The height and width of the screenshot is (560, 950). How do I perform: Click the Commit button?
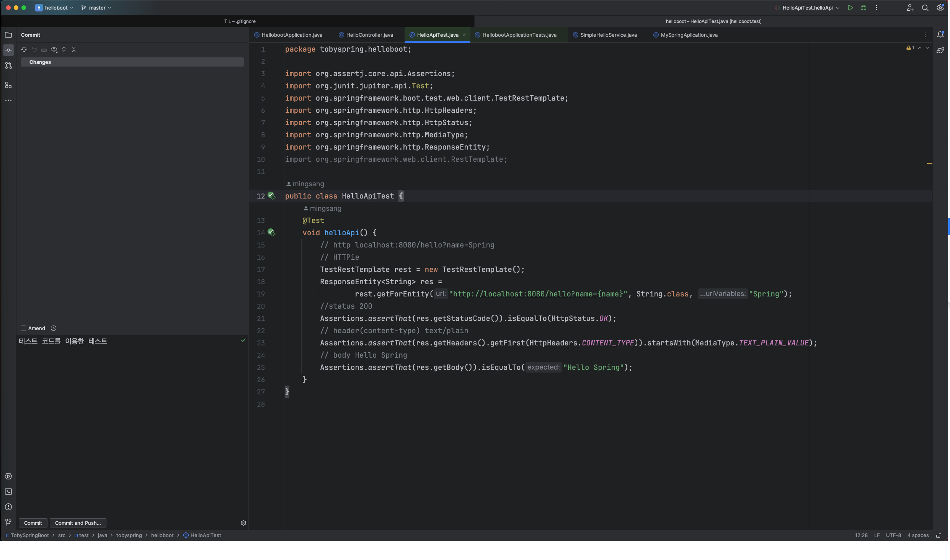(x=33, y=523)
